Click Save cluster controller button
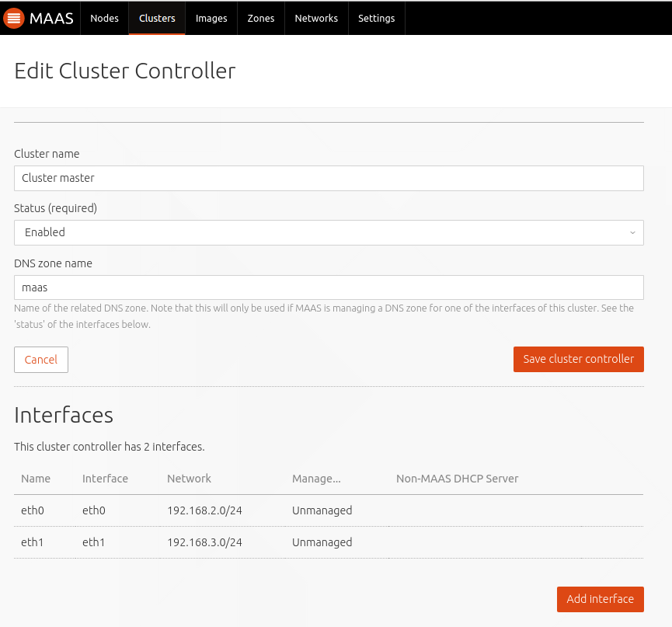This screenshot has height=627, width=672. coord(579,359)
